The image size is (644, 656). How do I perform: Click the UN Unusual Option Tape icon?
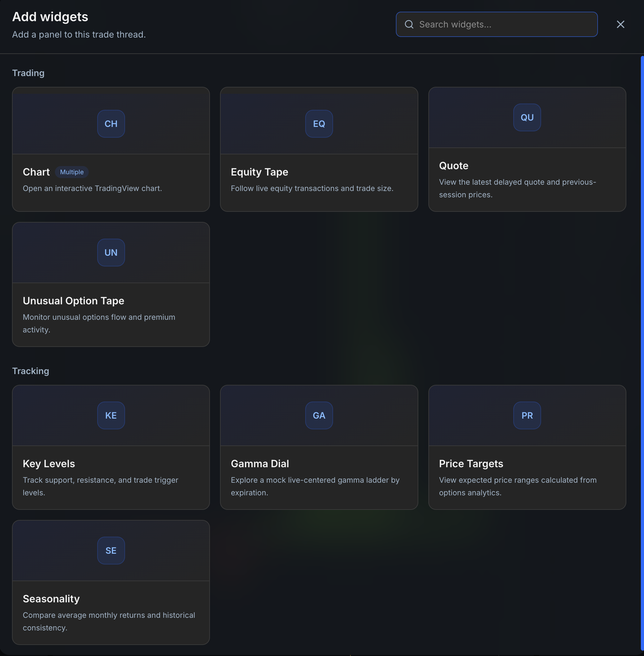click(x=111, y=252)
